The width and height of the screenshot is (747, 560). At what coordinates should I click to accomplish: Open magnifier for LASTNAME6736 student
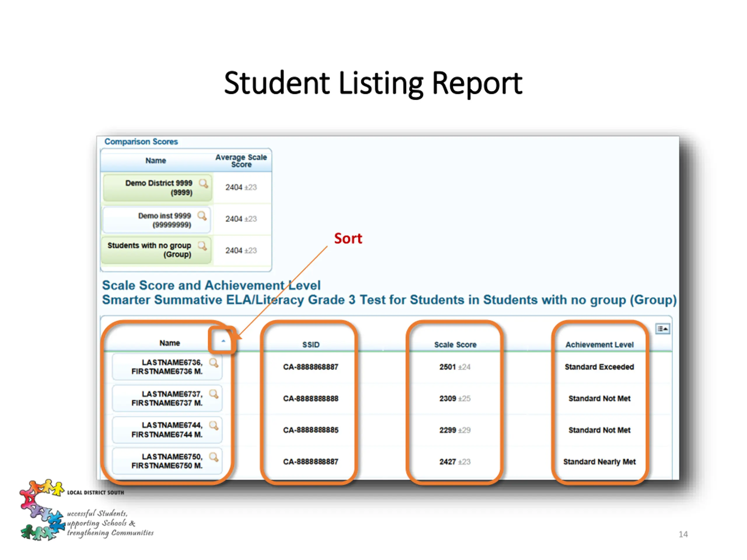tap(213, 363)
